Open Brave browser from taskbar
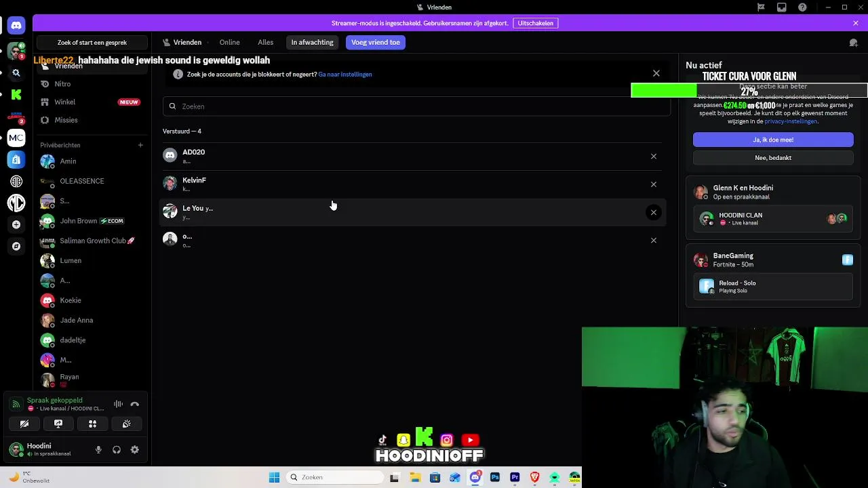The width and height of the screenshot is (868, 488). pyautogui.click(x=535, y=477)
